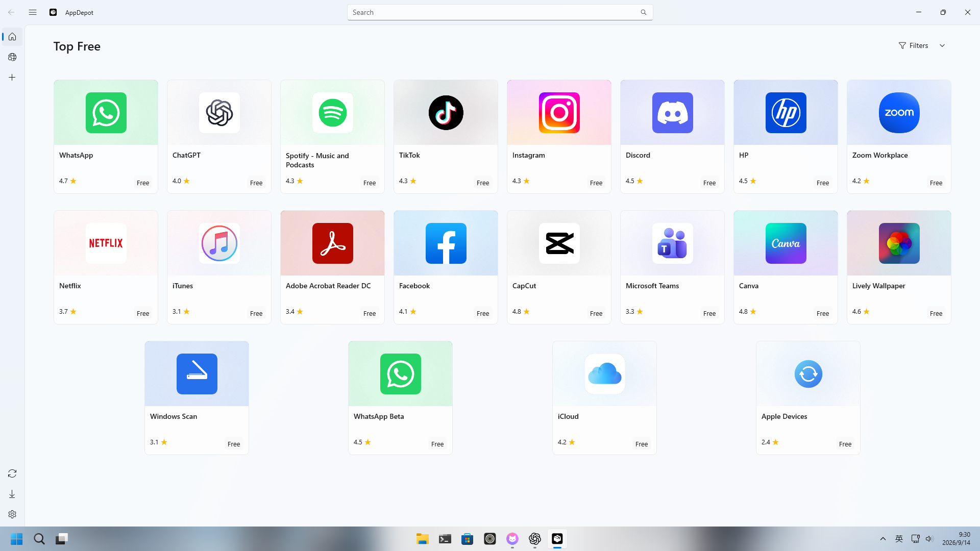Open the Terminal taskbar icon
Image resolution: width=980 pixels, height=551 pixels.
pyautogui.click(x=445, y=539)
